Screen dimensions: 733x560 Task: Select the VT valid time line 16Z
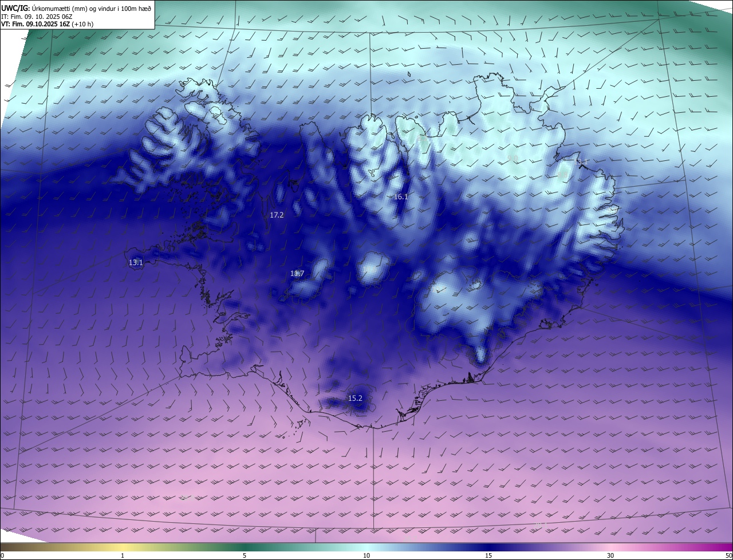[x=47, y=24]
